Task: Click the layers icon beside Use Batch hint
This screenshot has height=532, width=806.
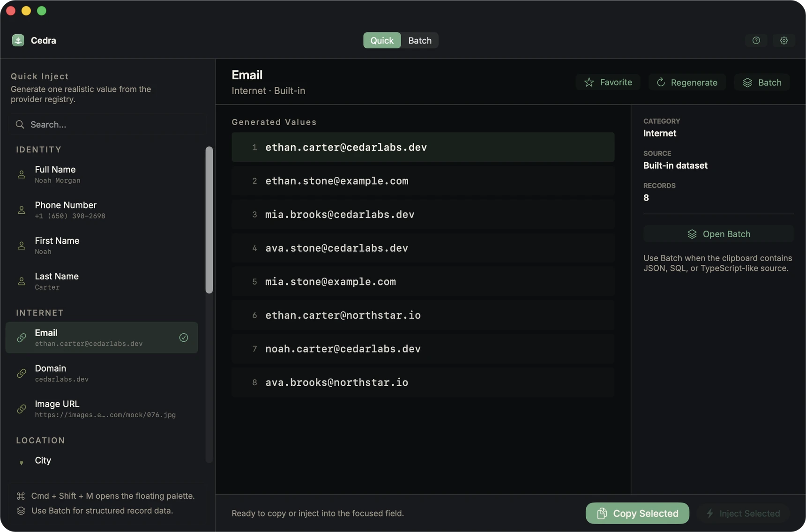Action: pyautogui.click(x=21, y=510)
